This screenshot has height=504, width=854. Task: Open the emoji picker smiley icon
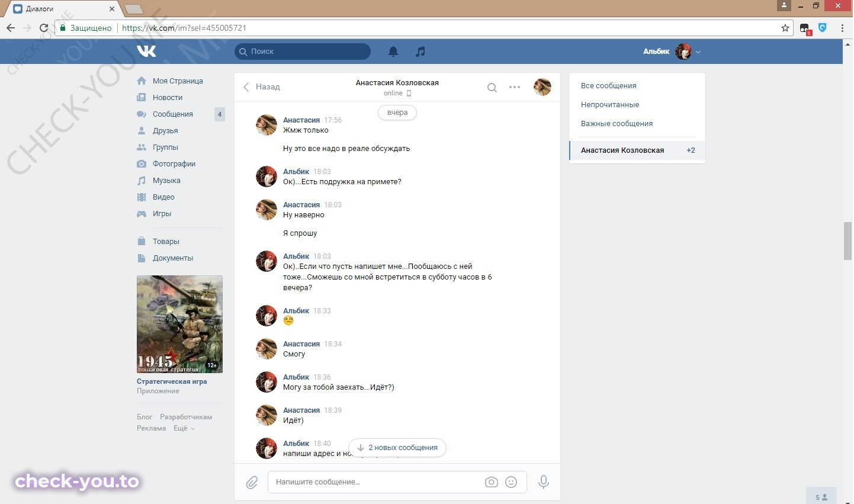(x=511, y=482)
